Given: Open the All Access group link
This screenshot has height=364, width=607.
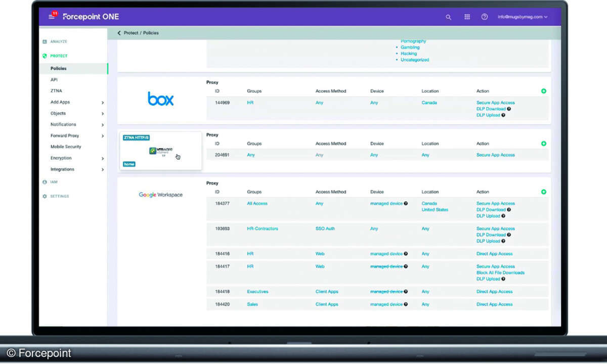Looking at the screenshot, I should 257,203.
